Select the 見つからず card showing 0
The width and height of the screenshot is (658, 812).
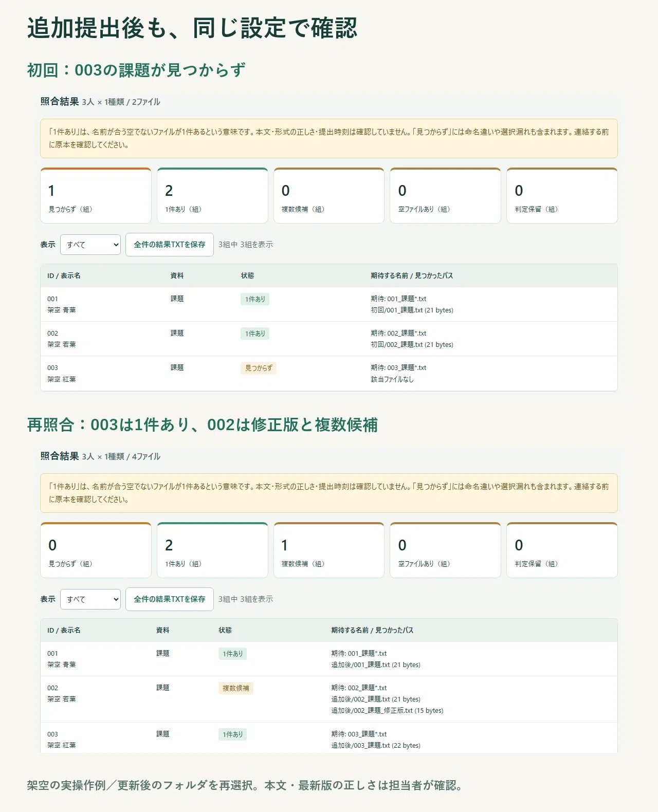(x=96, y=550)
